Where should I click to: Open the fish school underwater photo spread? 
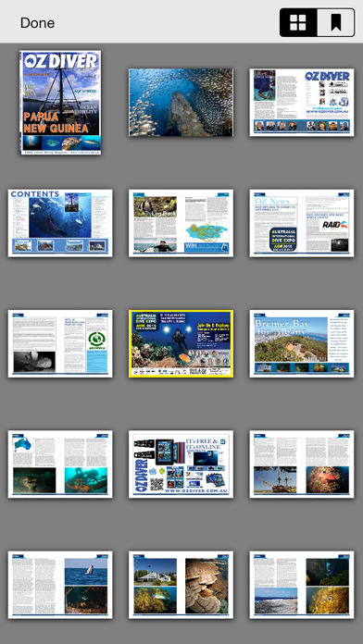tap(181, 103)
